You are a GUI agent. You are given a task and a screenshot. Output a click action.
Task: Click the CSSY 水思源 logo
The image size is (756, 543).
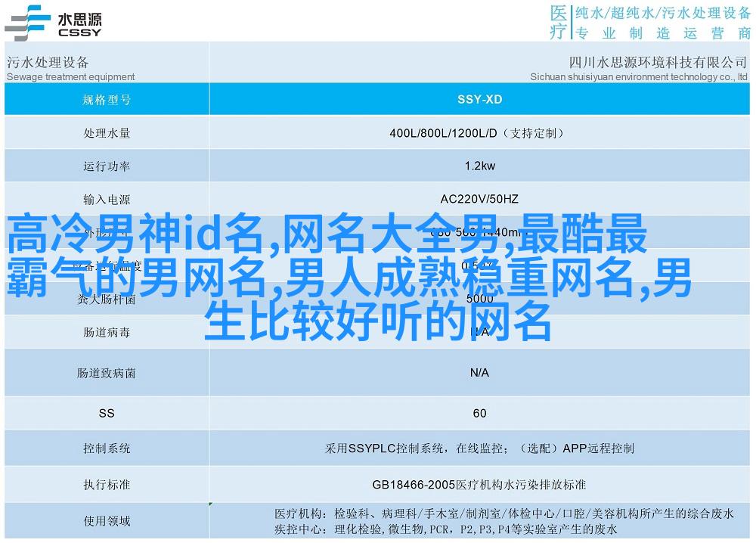pyautogui.click(x=53, y=23)
